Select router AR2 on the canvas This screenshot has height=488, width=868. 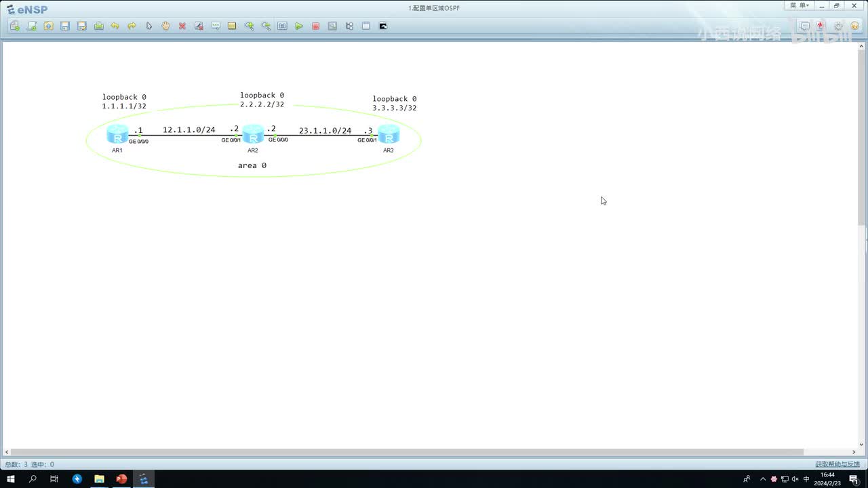pos(253,134)
